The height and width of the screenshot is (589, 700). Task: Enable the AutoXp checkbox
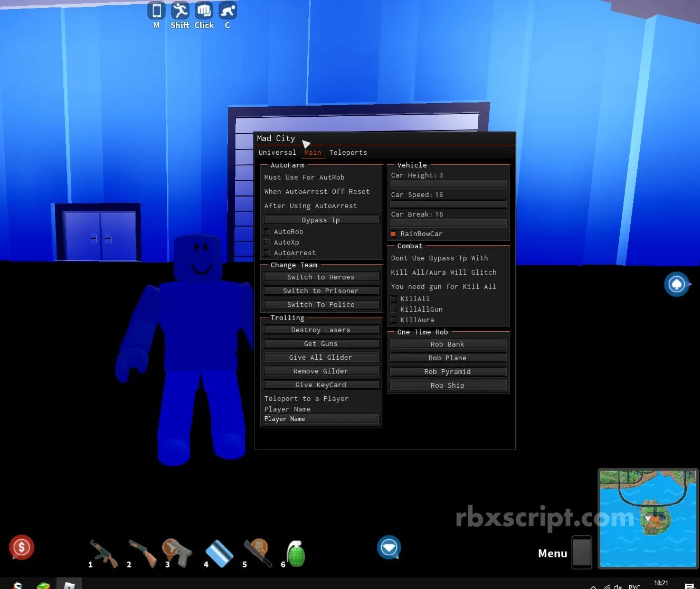267,242
